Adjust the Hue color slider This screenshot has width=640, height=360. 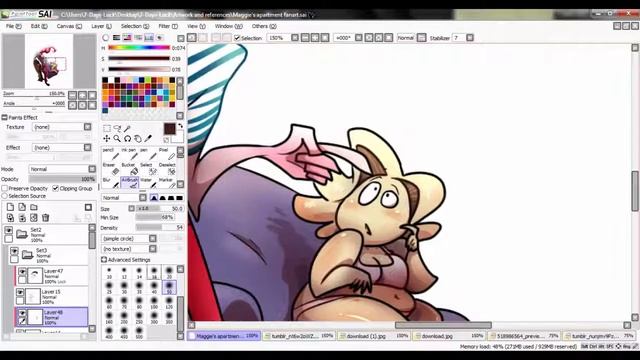pyautogui.click(x=139, y=48)
